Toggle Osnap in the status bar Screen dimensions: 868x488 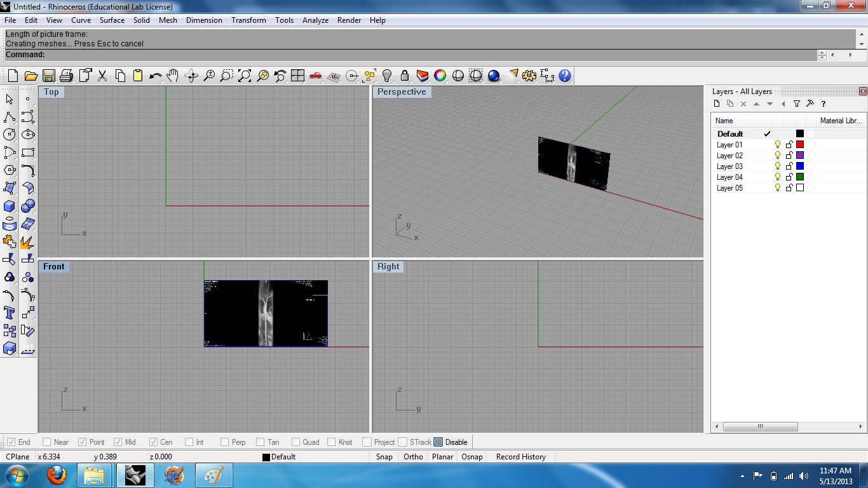(x=472, y=456)
